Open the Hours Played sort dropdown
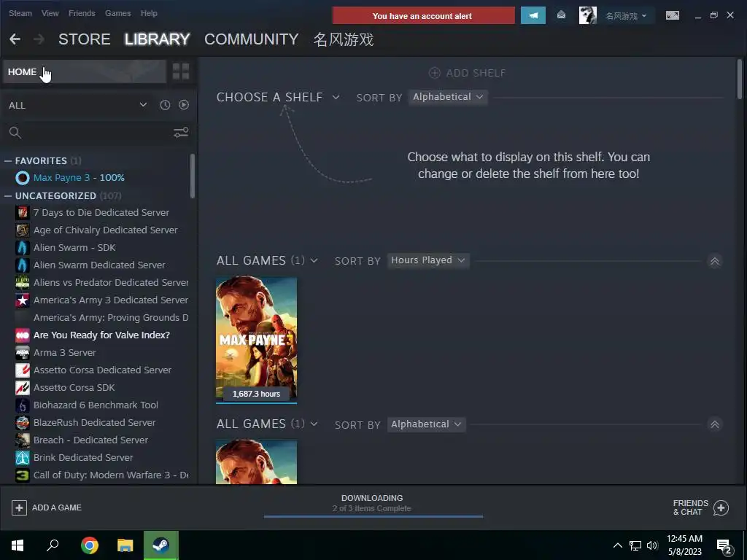Viewport: 747px width, 560px height. coord(427,260)
